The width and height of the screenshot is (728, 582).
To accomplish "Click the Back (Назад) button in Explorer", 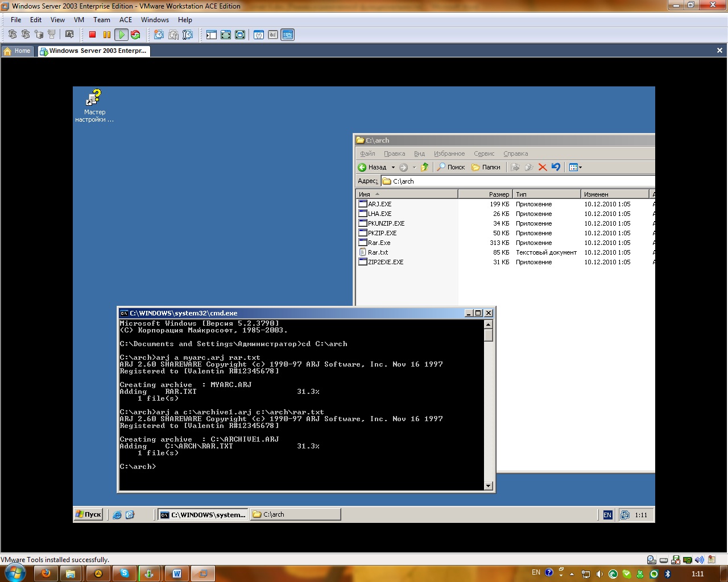I will [373, 167].
